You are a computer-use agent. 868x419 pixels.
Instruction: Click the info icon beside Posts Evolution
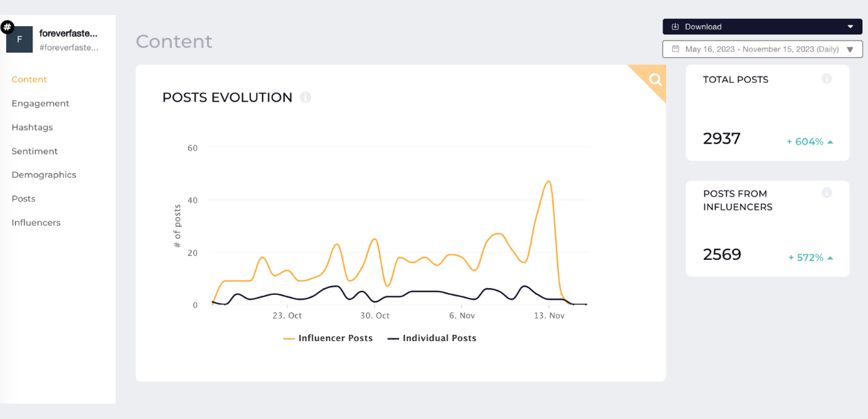pos(305,97)
